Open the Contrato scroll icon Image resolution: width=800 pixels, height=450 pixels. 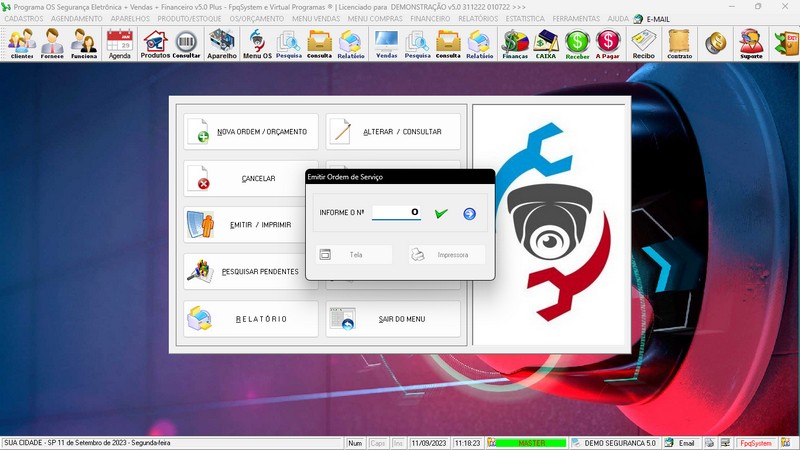tap(680, 43)
